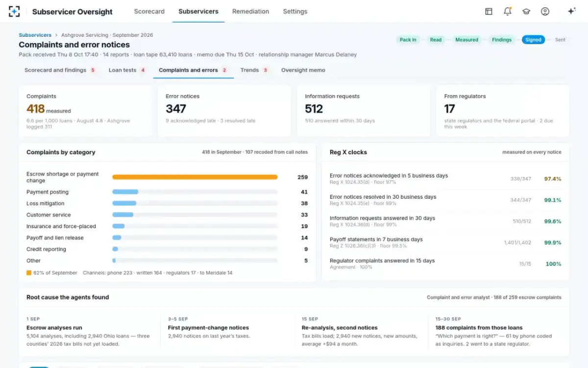Open the Oversight memo tab
The height and width of the screenshot is (368, 588).
click(303, 70)
